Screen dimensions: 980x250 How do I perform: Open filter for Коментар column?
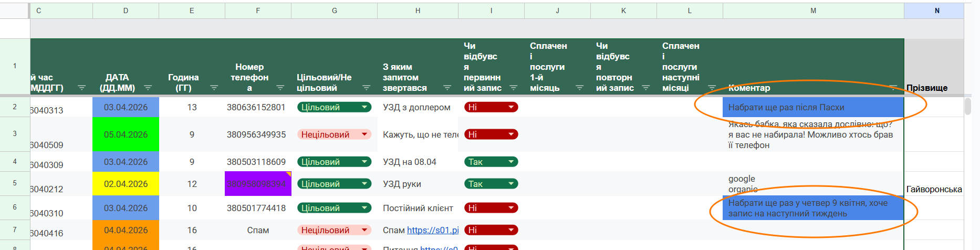point(893,88)
